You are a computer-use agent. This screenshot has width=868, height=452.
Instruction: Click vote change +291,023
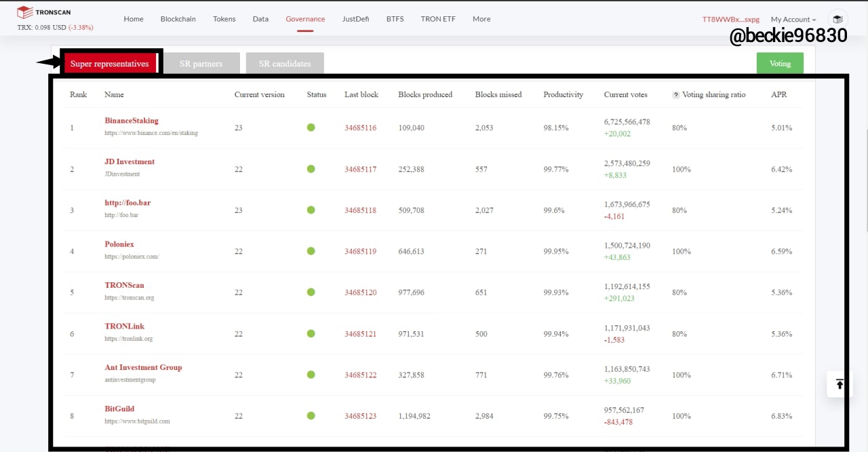click(619, 299)
